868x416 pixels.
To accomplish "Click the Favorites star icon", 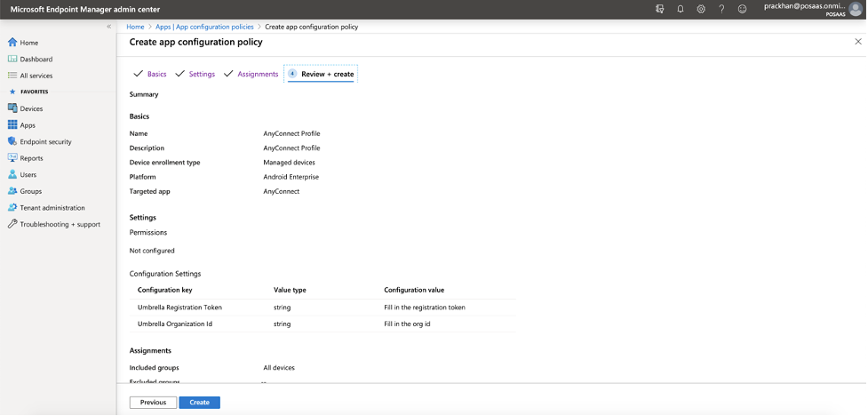I will click(x=12, y=92).
